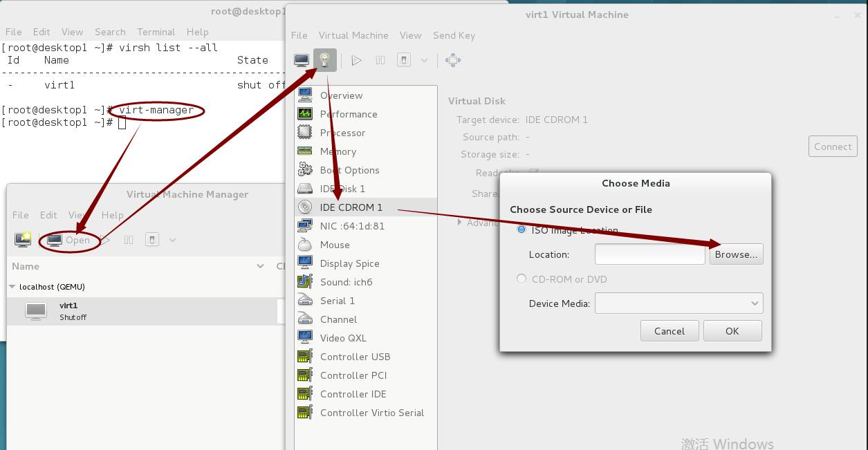Shut down icon in Virtual Machine Manager toolbar
868x450 pixels.
(x=152, y=240)
